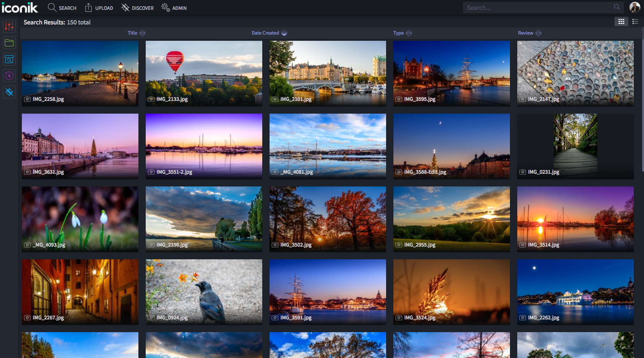Click the iconik logo
Image resolution: width=644 pixels, height=358 pixels.
click(20, 8)
